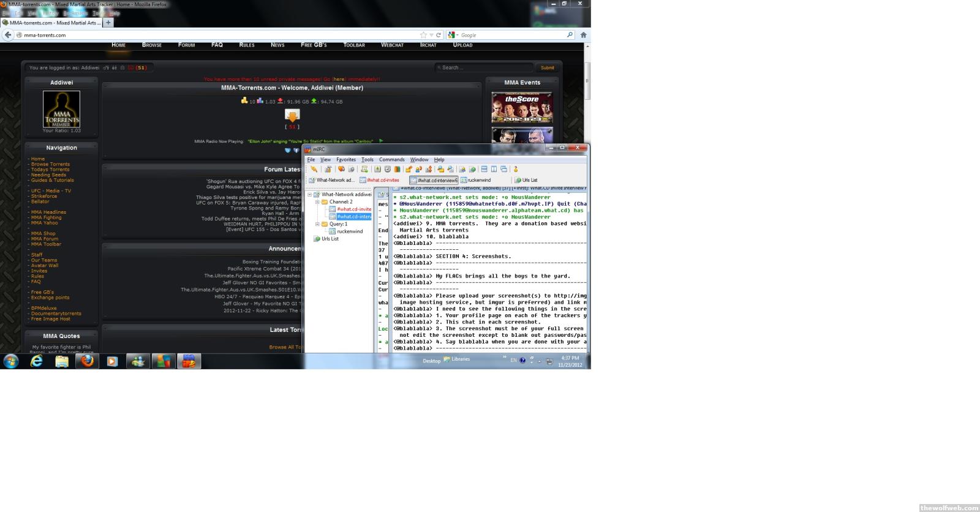The height and width of the screenshot is (512, 980).
Task: Open Internet Explorer from the taskbar
Action: (x=37, y=361)
